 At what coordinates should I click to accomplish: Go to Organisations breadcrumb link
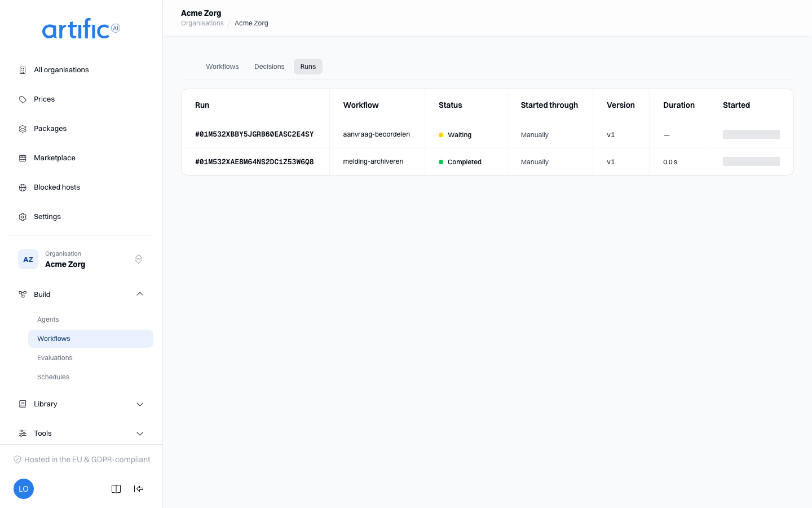tap(202, 23)
